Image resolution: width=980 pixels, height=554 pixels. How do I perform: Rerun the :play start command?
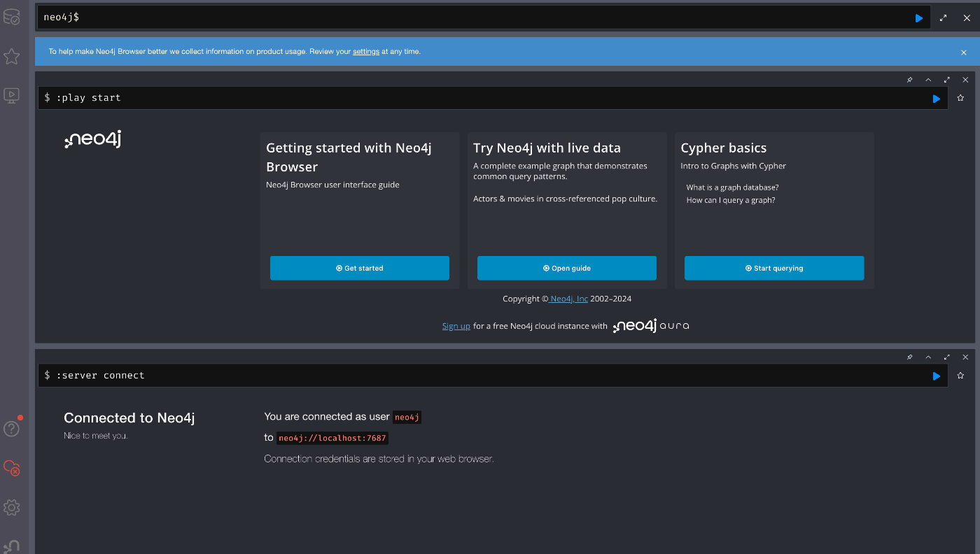[936, 99]
